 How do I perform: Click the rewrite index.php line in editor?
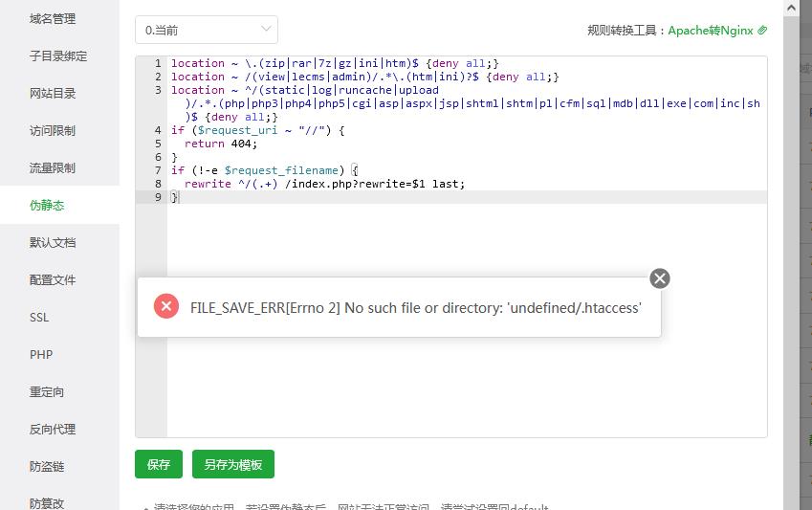pos(324,184)
